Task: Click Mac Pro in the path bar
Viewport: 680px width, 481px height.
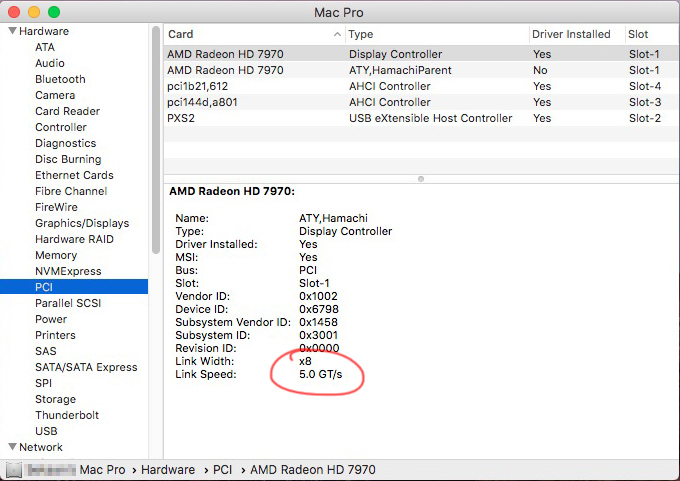Action: pos(102,470)
